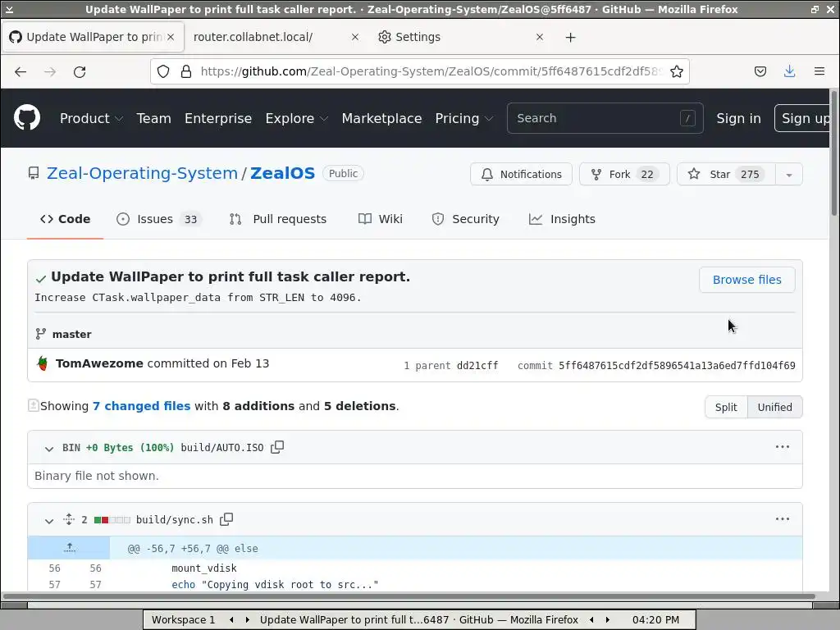Image resolution: width=840 pixels, height=630 pixels.
Task: Click the shield tracking protection icon
Action: pyautogui.click(x=163, y=72)
